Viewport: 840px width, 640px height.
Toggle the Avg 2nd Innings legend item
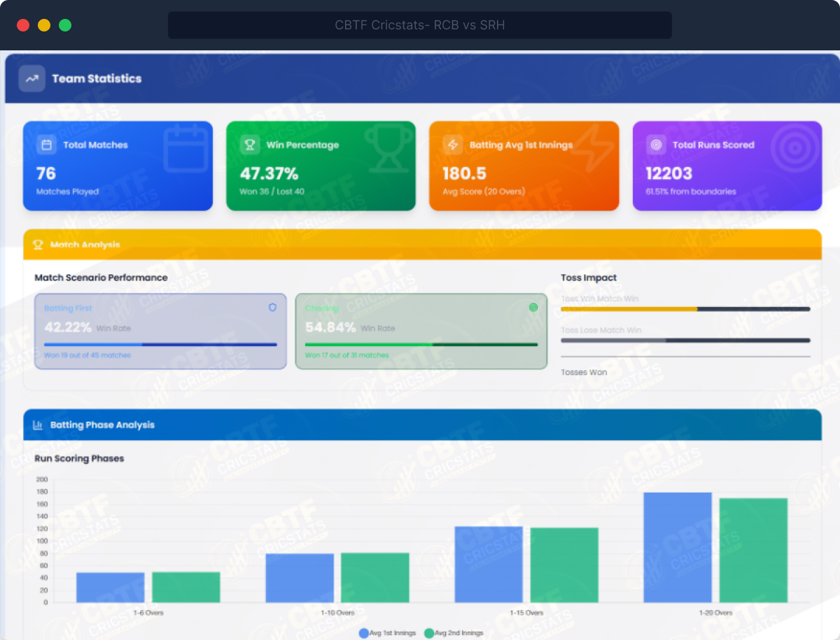point(454,633)
